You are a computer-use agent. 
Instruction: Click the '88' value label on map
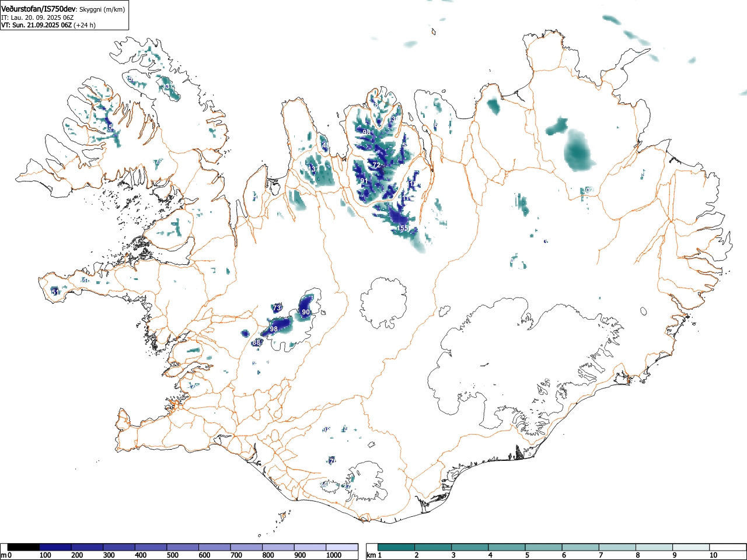click(256, 342)
